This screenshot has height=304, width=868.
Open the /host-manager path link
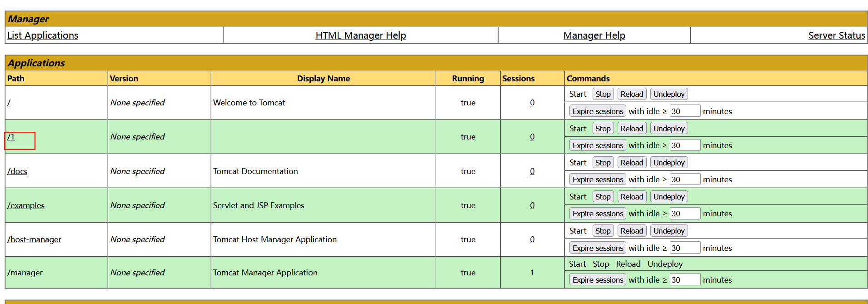click(34, 239)
